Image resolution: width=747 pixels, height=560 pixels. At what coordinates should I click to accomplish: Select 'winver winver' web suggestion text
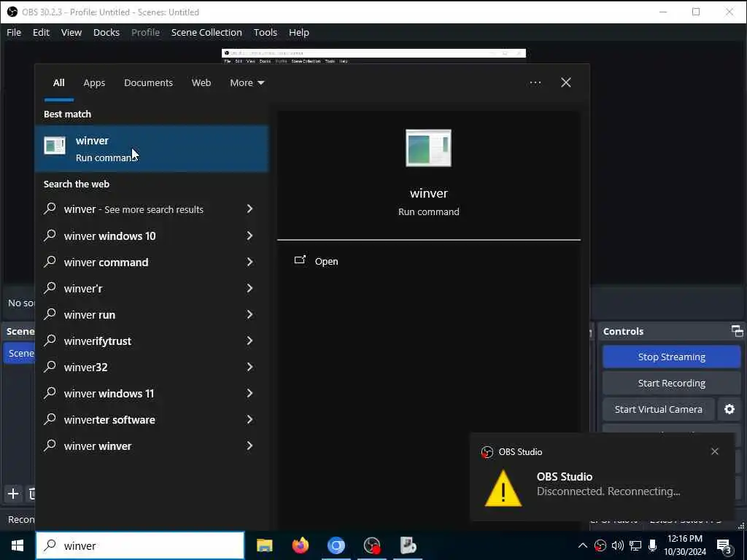98,446
